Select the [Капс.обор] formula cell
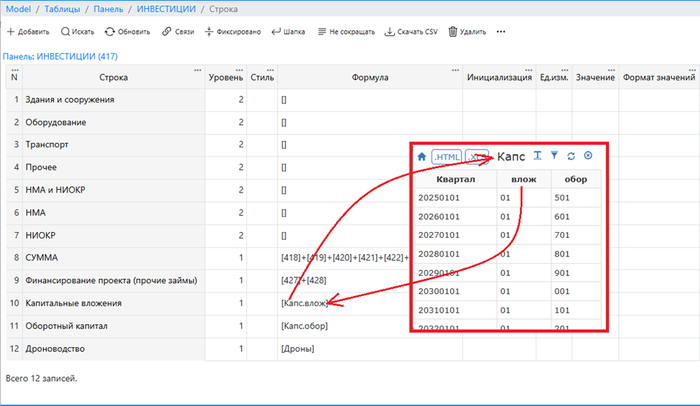The width and height of the screenshot is (700, 406). (x=306, y=326)
